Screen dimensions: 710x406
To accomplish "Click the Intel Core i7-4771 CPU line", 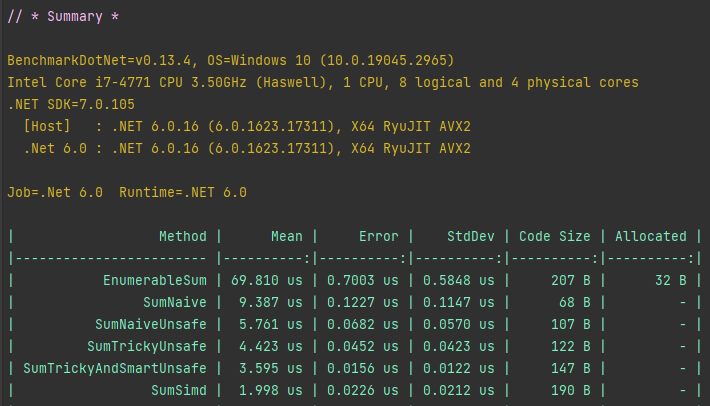I will (321, 83).
